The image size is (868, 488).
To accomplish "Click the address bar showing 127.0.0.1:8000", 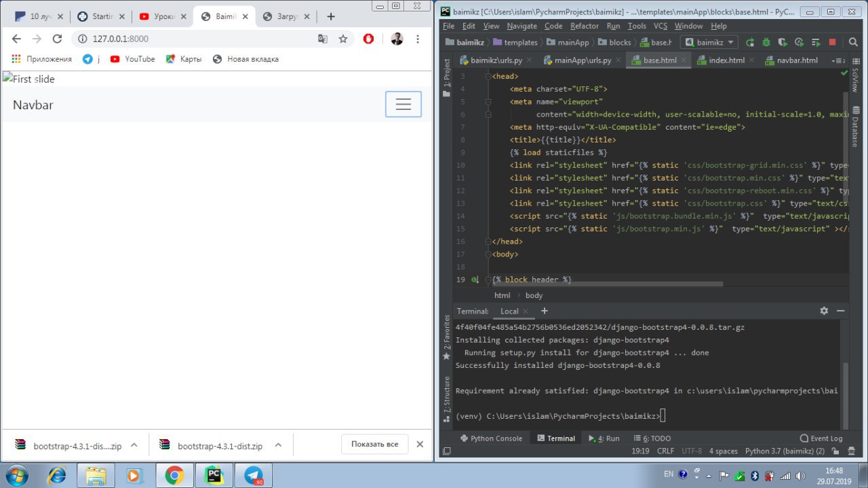I will coord(197,39).
